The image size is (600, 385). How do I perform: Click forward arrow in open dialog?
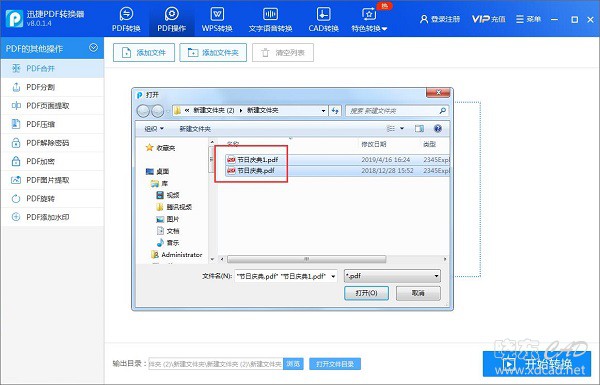coord(157,111)
